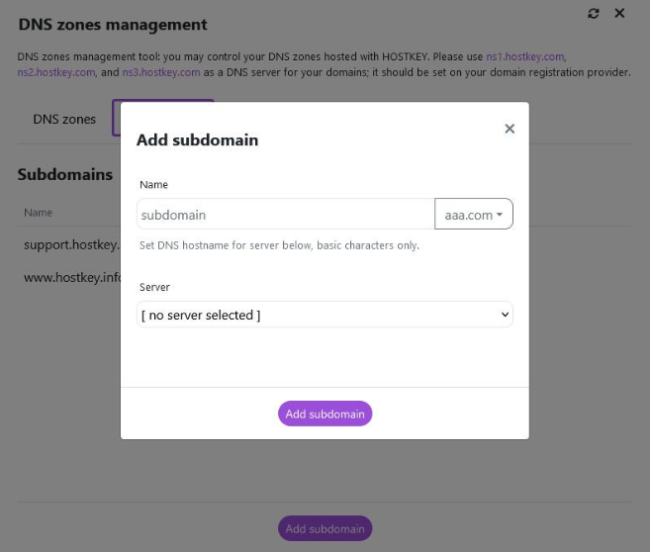Open the ns3.hostkey.com link
This screenshot has height=552, width=650.
coord(161,72)
